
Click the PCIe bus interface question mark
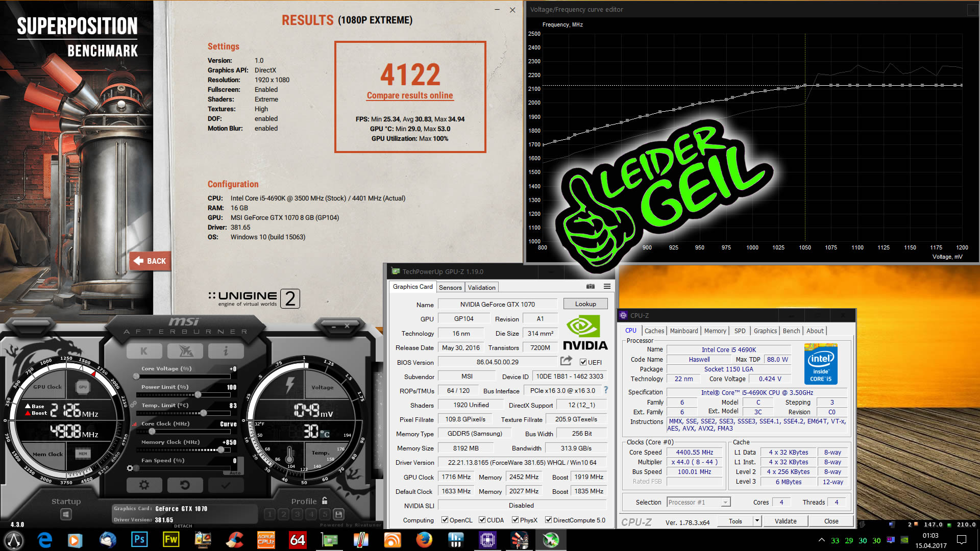(606, 390)
